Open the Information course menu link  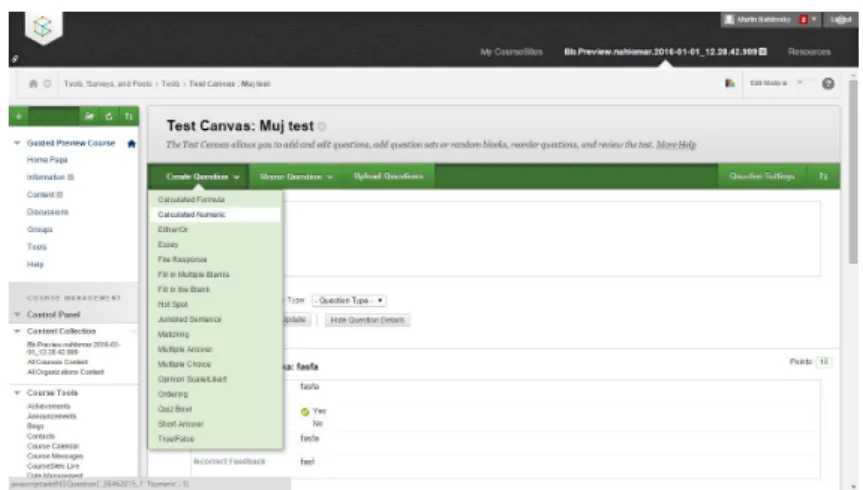(46, 177)
